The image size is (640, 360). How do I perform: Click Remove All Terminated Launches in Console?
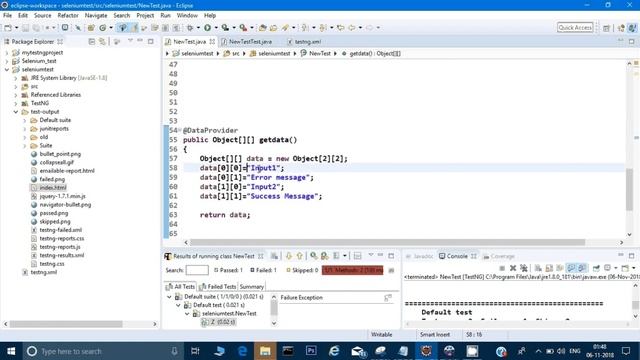click(x=524, y=268)
